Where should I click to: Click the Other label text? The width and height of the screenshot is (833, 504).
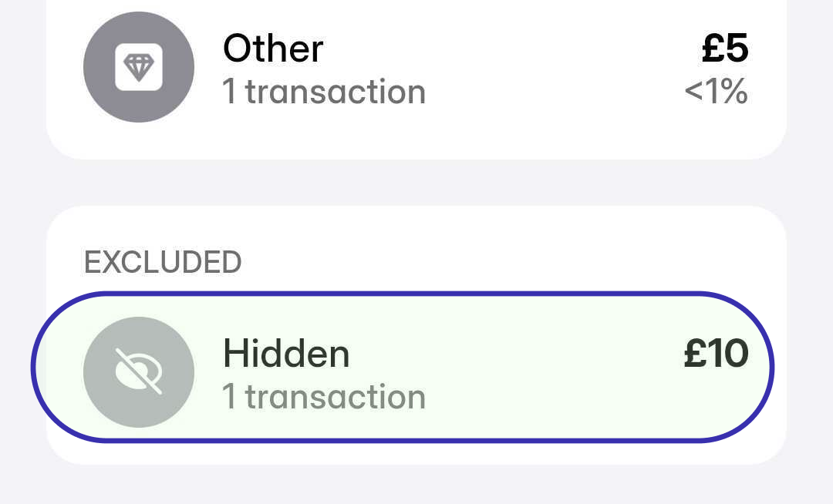tap(273, 49)
